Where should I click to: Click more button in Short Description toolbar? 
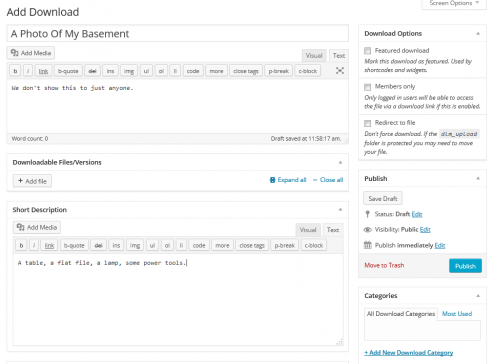click(222, 245)
